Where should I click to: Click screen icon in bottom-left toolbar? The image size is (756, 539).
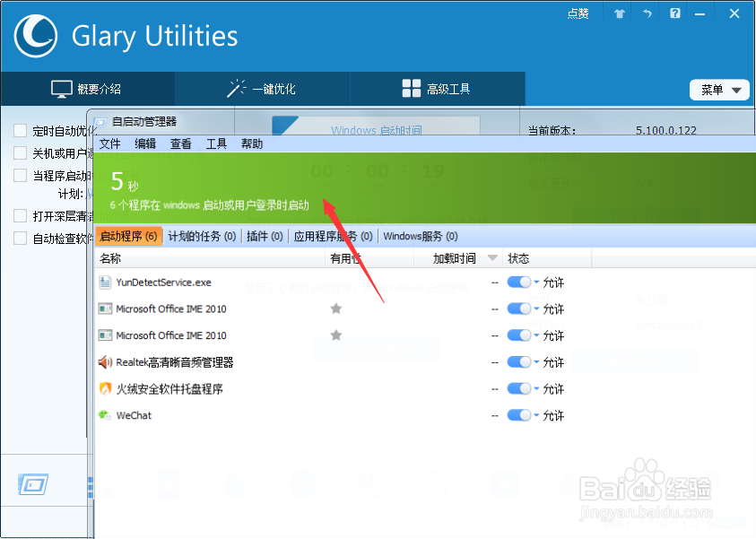[33, 484]
